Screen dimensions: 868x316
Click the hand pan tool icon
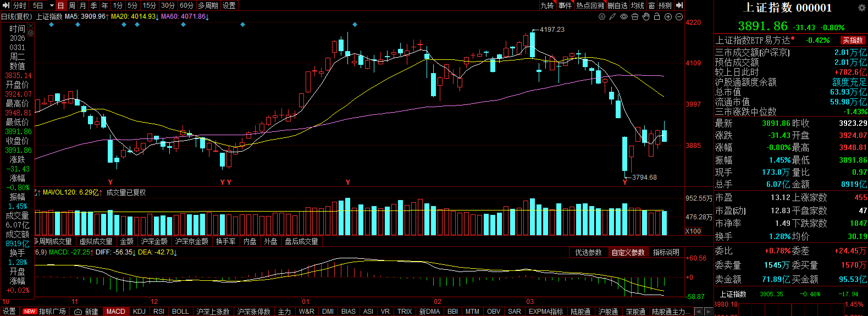(x=646, y=16)
